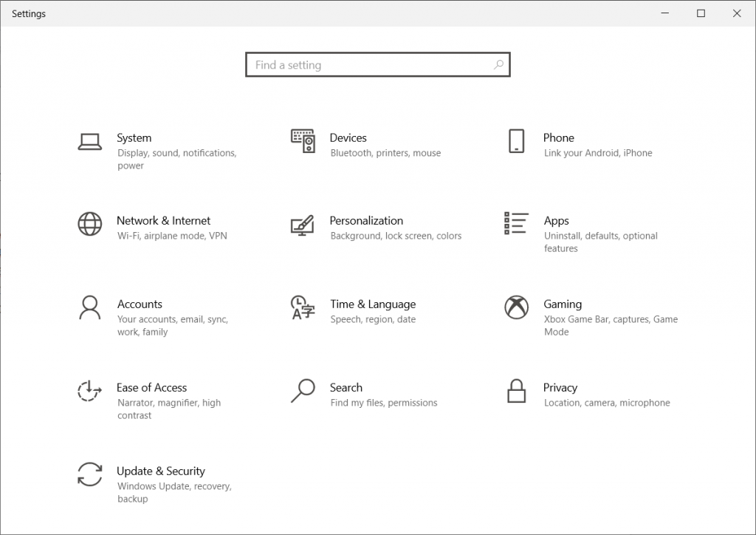This screenshot has height=535, width=756.
Task: Click 'Display, sound, notifications, power' description
Action: coord(177,159)
